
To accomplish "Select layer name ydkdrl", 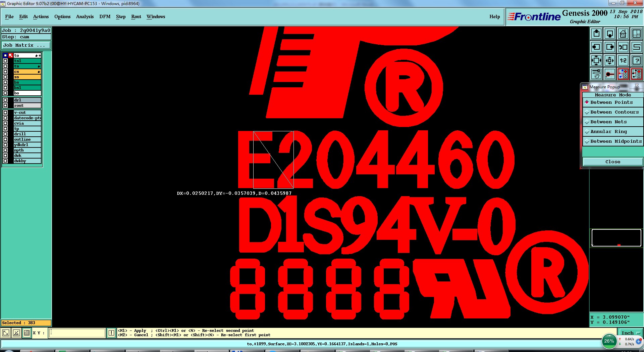I will pos(27,145).
